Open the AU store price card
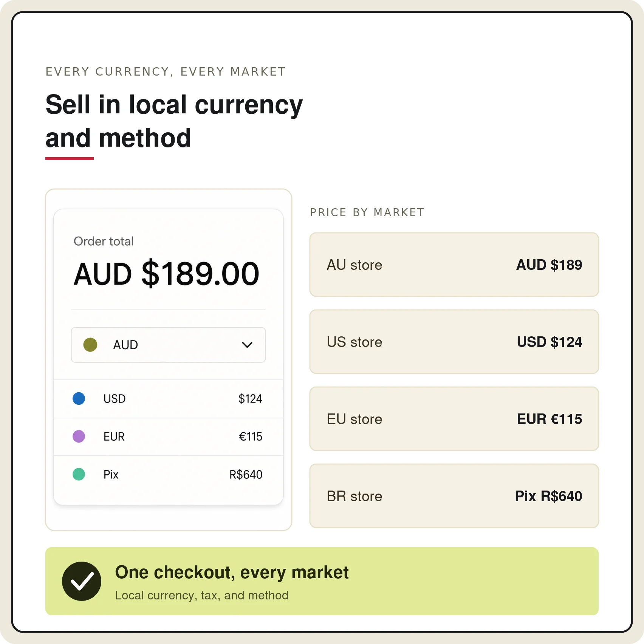644x644 pixels. point(454,265)
